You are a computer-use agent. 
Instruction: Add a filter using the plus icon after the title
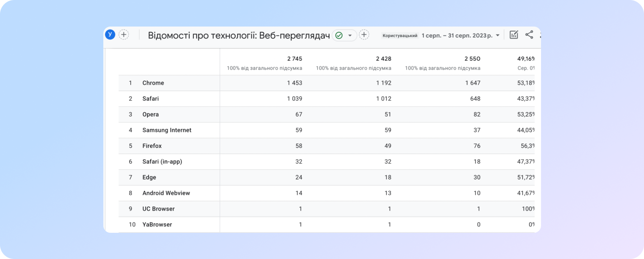tap(364, 35)
